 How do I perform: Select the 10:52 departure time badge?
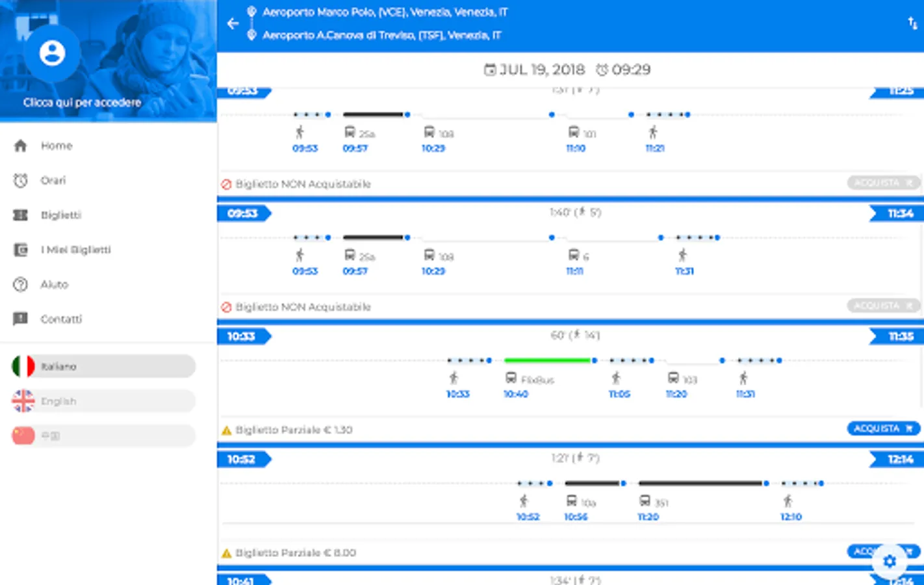point(244,460)
